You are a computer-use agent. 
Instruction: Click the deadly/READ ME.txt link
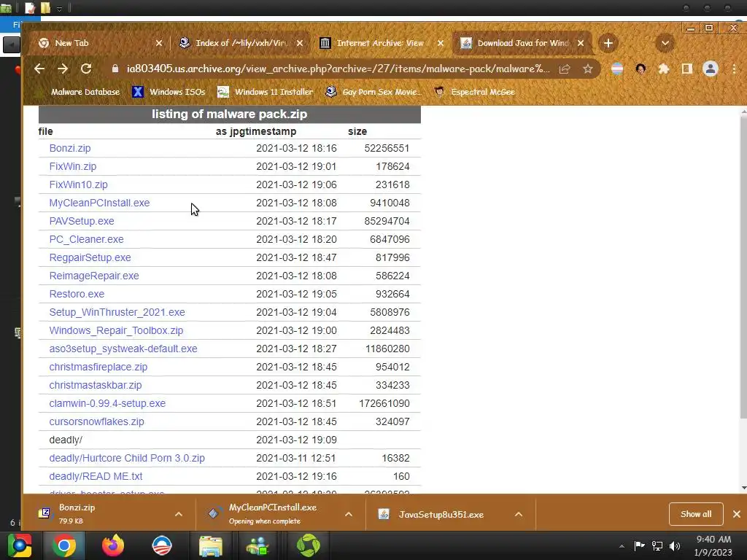[96, 476]
